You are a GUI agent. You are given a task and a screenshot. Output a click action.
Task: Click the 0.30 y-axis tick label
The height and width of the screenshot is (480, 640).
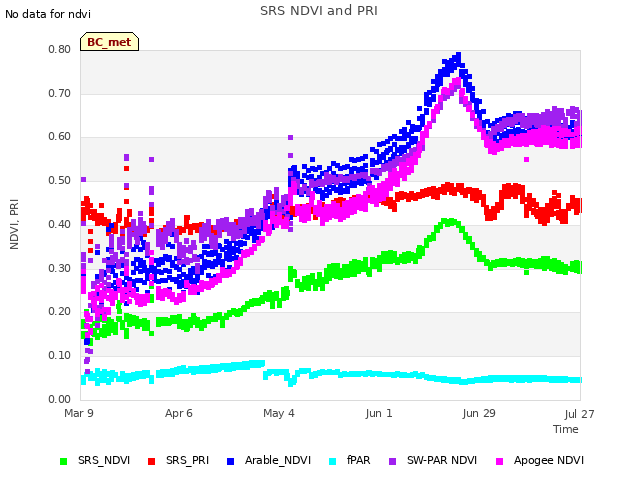click(60, 268)
